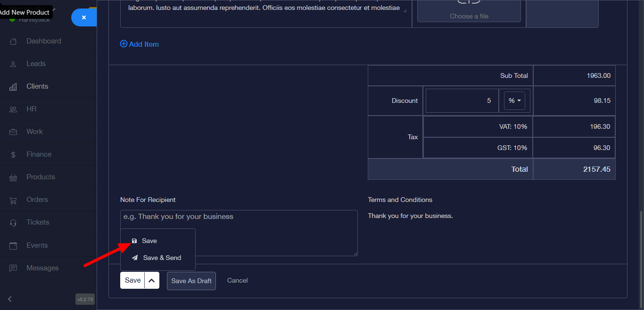This screenshot has height=310, width=644.
Task: Click the Work briefcase icon
Action: (x=13, y=132)
